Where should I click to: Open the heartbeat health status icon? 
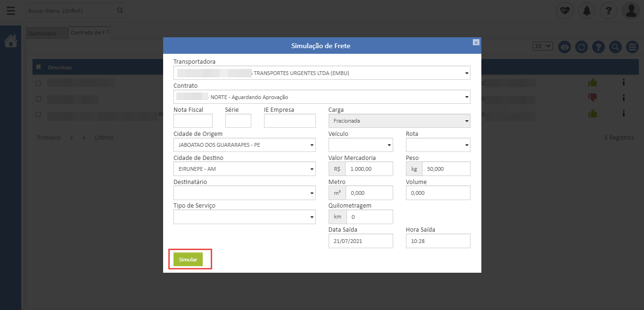(564, 10)
